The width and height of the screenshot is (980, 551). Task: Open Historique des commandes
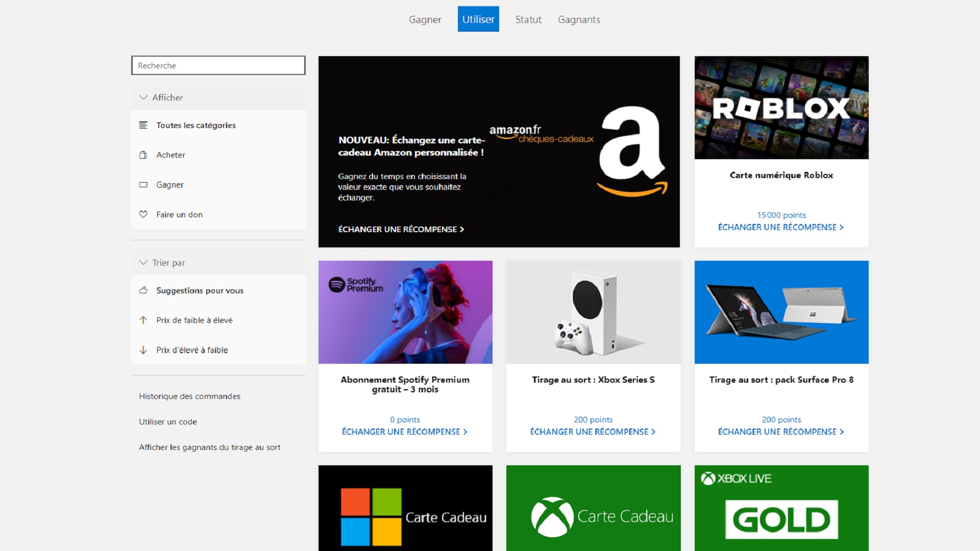(x=189, y=396)
